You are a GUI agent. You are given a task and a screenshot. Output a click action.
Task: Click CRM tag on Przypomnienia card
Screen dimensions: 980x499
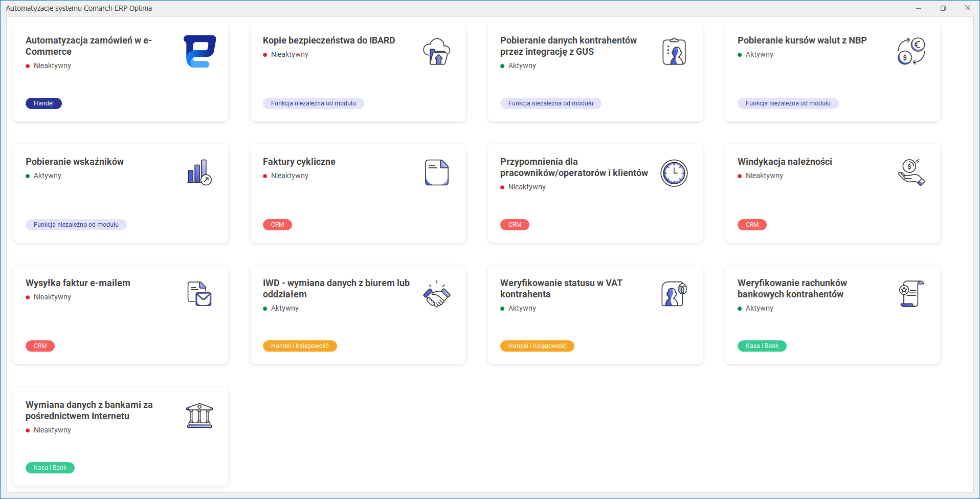tap(515, 225)
